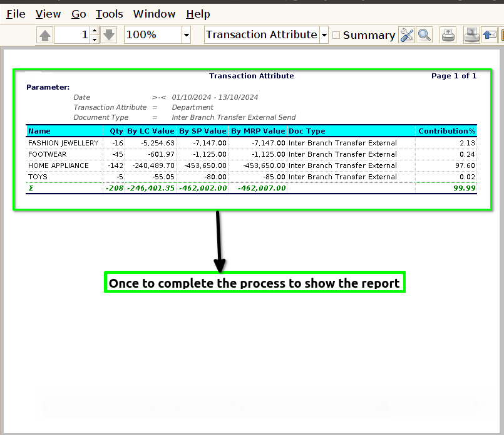Screen dimensions: 504x435
Task: Decrease page number with spinner down arrow
Action: pos(95,39)
